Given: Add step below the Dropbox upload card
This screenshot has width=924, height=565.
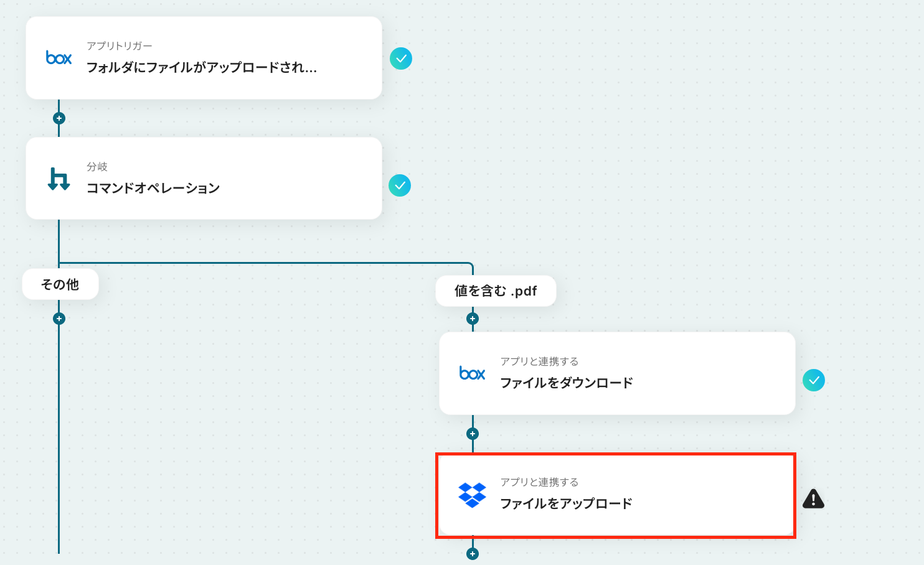Looking at the screenshot, I should click(473, 554).
